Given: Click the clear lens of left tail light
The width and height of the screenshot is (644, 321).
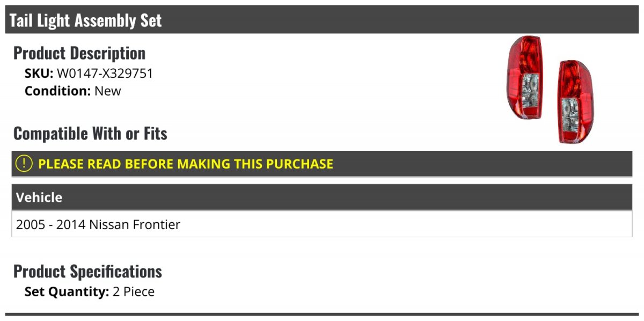Looking at the screenshot, I should tap(530, 90).
